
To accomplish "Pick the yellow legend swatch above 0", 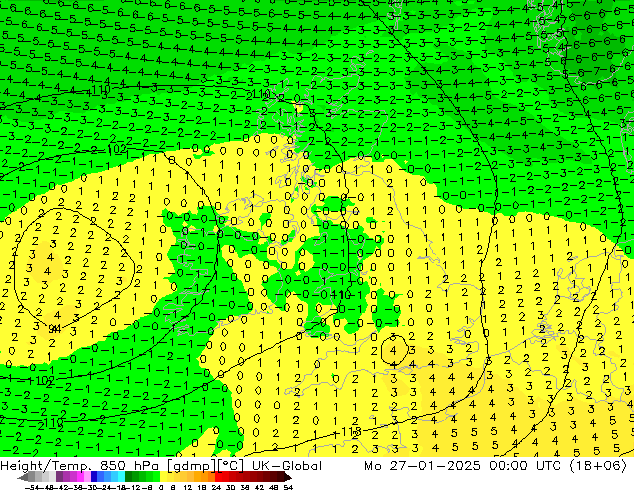I will pos(163,476).
